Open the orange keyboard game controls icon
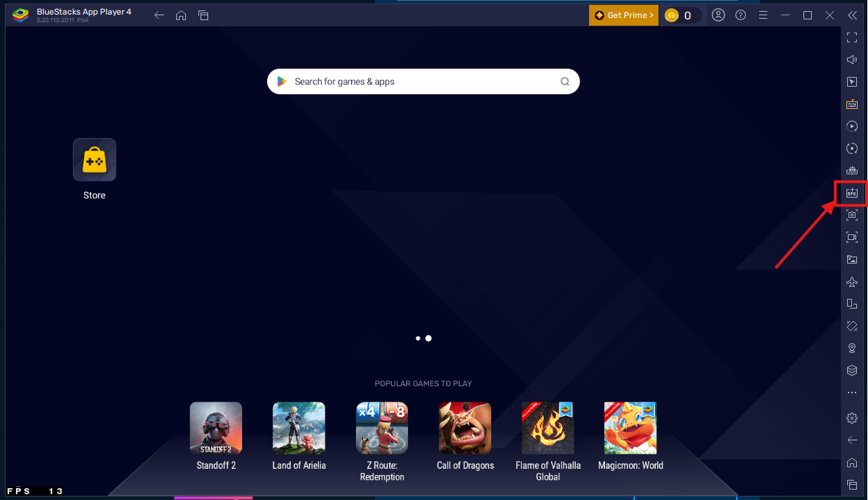 [852, 104]
